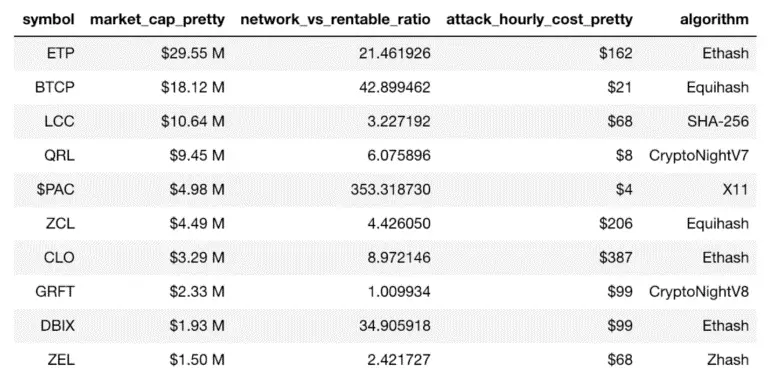Image resolution: width=768 pixels, height=389 pixels.
Task: Click the symbol column header
Action: tap(48, 20)
